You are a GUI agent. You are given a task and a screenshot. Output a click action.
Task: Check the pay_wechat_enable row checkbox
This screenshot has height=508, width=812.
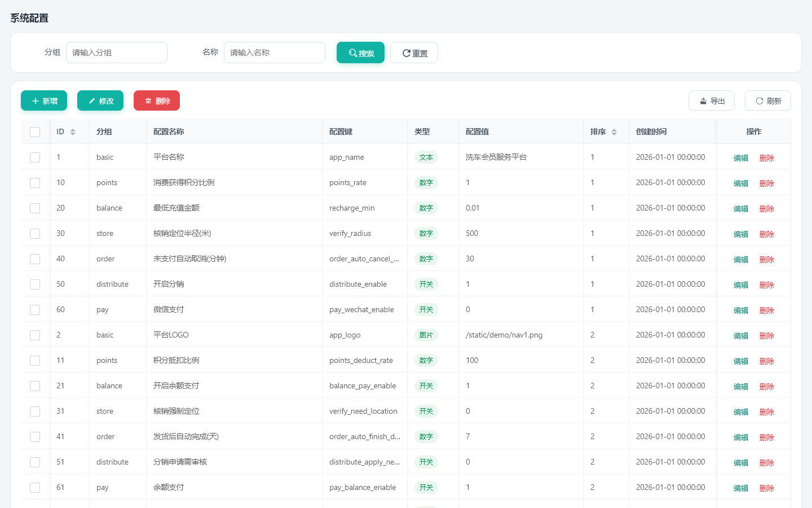[35, 310]
